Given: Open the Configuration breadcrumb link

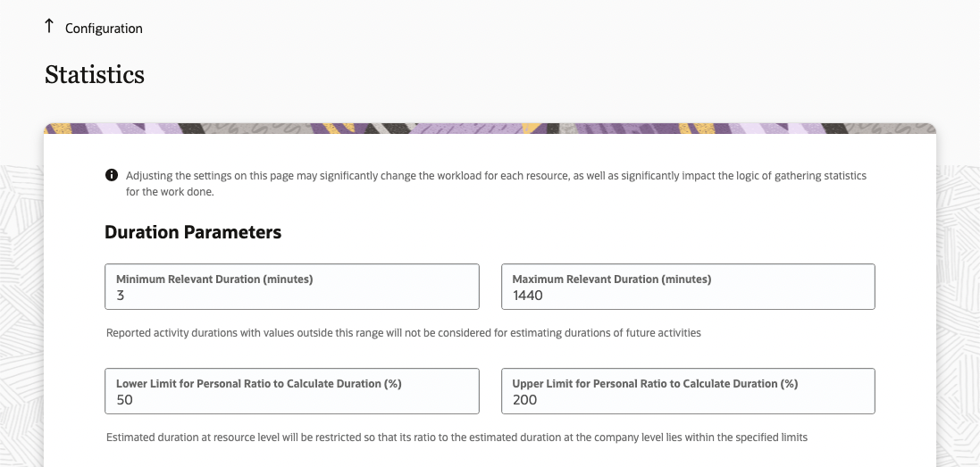Looking at the screenshot, I should (x=104, y=29).
